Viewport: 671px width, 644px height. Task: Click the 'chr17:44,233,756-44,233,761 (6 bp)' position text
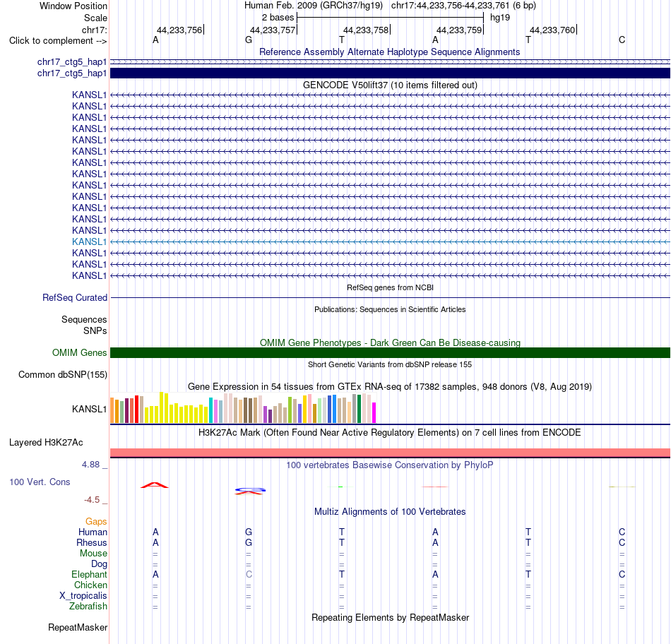(463, 6)
